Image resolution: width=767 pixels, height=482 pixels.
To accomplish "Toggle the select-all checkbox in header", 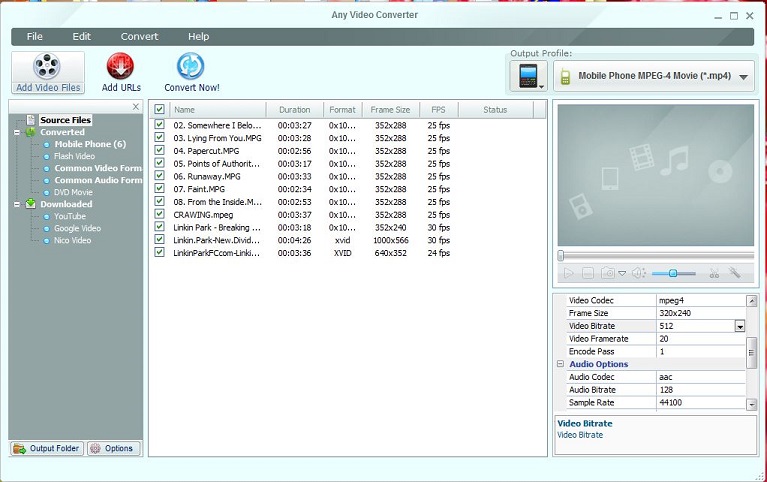I will tap(159, 110).
